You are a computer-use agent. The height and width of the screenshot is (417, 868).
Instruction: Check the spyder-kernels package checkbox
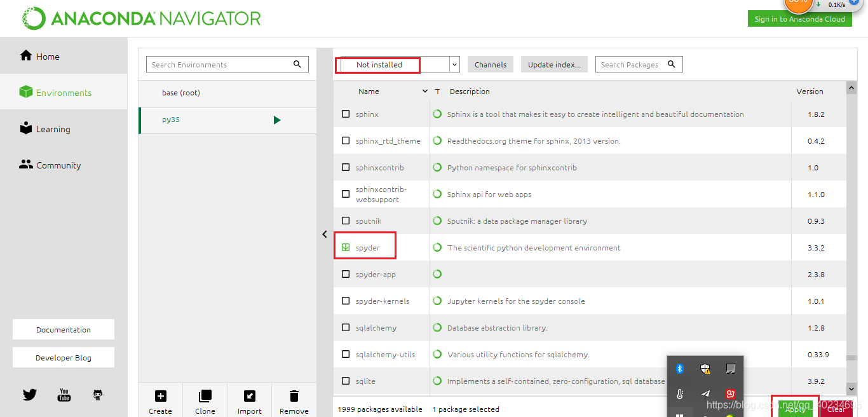click(x=346, y=301)
